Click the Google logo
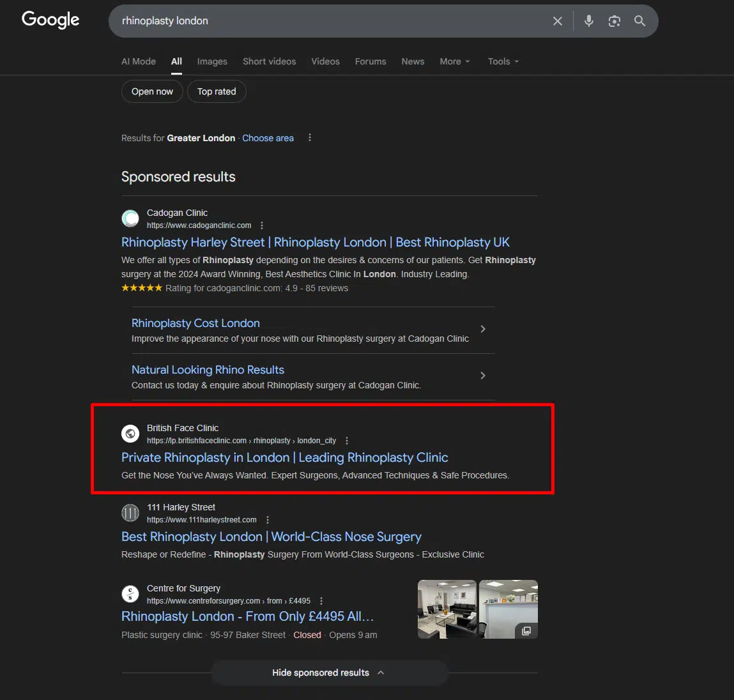This screenshot has height=700, width=734. [x=50, y=20]
